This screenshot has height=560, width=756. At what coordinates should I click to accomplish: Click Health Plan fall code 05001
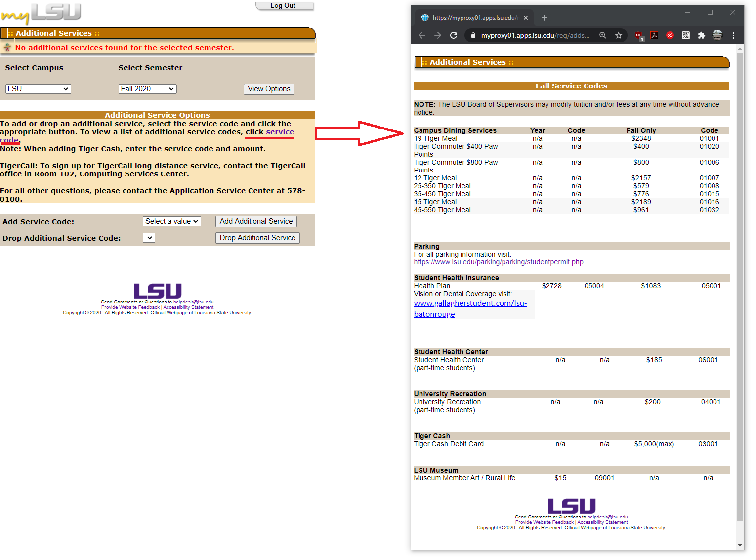(711, 286)
